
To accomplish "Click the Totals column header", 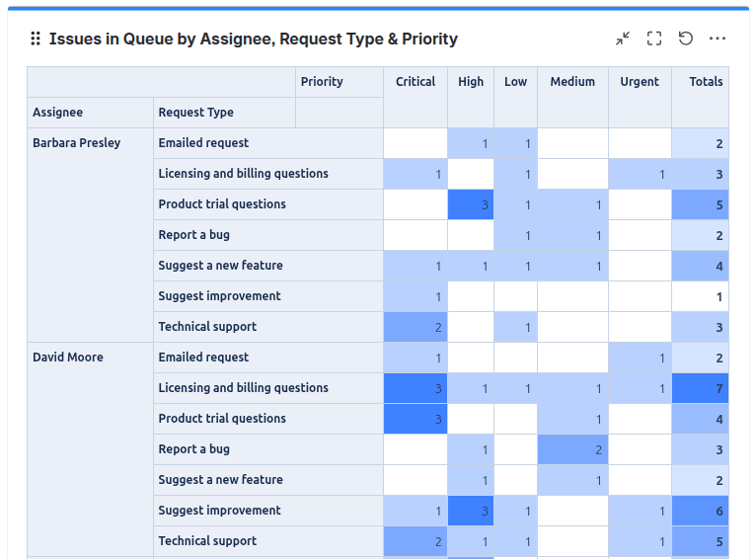I will (x=706, y=82).
